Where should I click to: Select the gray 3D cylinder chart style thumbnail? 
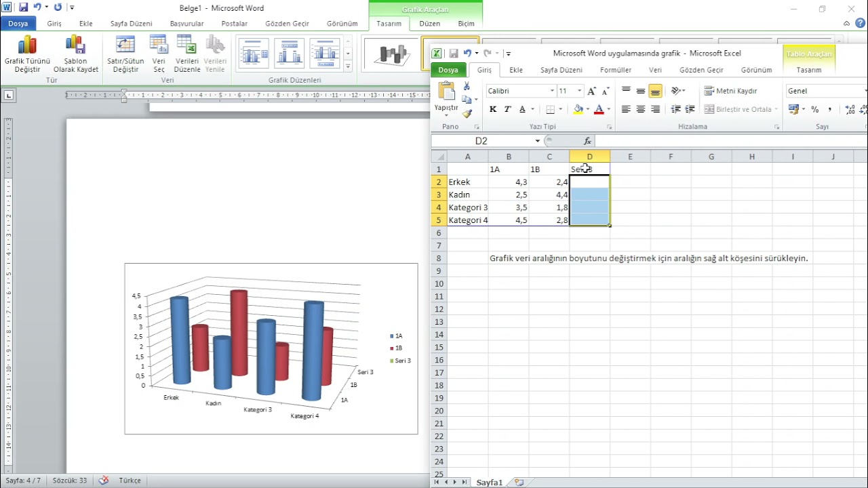393,54
